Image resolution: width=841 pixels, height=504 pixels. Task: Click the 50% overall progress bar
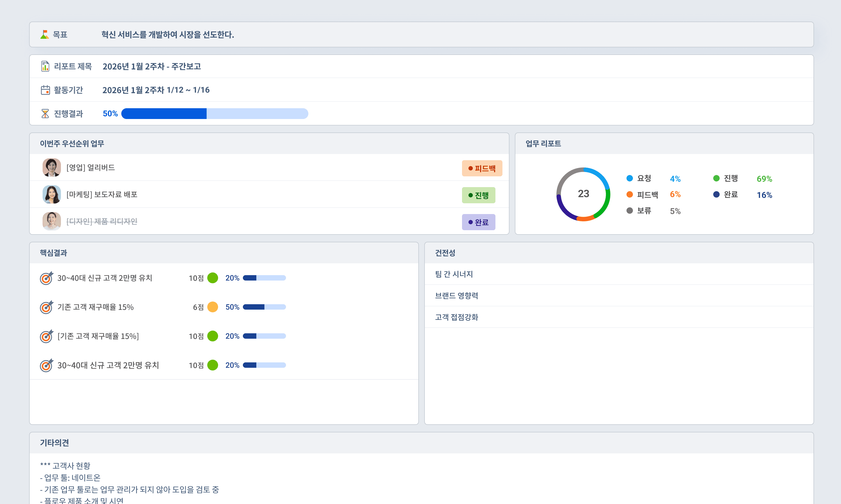coord(215,113)
